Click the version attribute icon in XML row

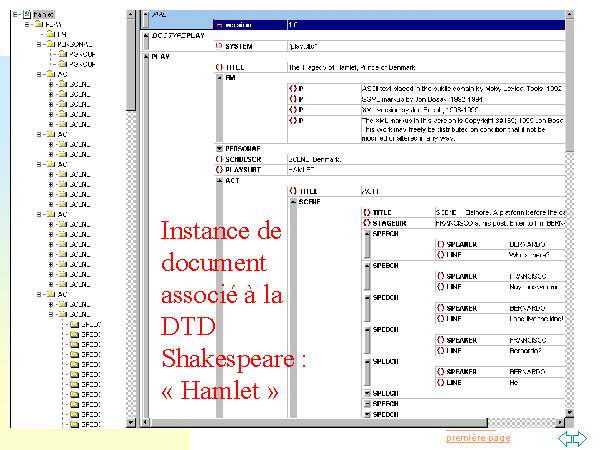(x=219, y=23)
